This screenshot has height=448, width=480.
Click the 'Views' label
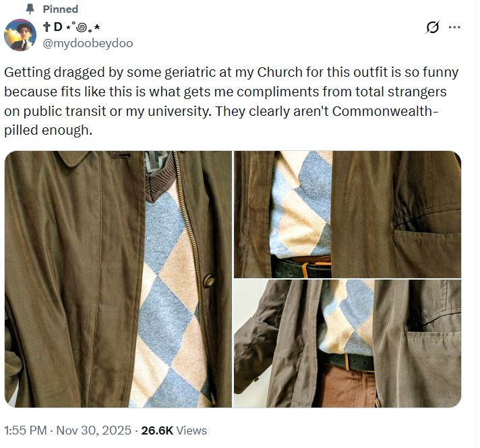[x=191, y=430]
